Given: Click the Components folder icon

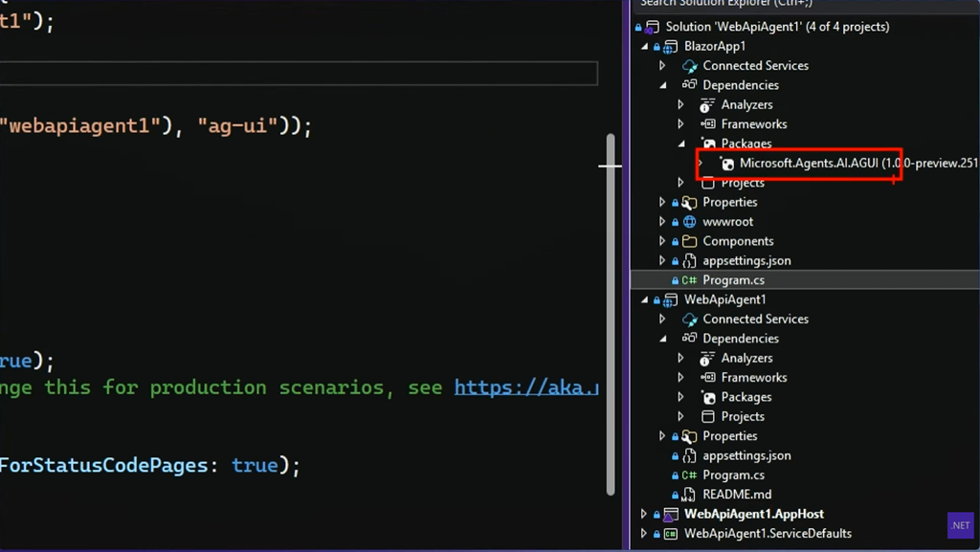Looking at the screenshot, I should (x=689, y=241).
